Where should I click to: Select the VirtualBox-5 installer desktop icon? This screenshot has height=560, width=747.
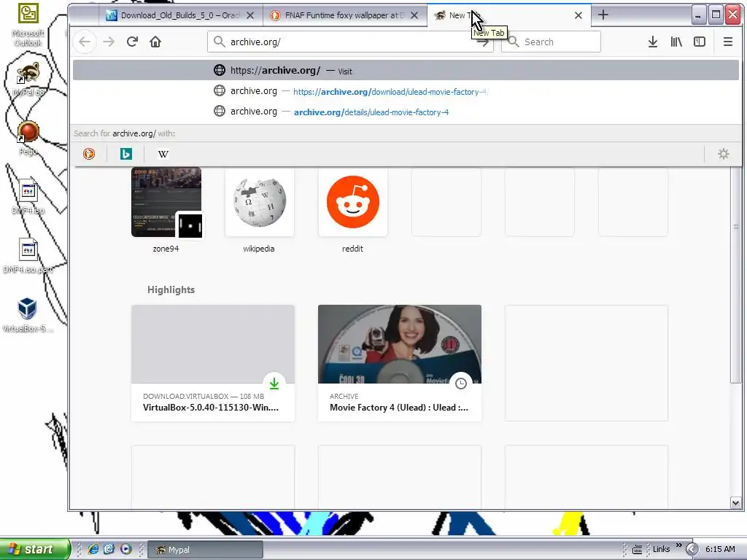[28, 315]
